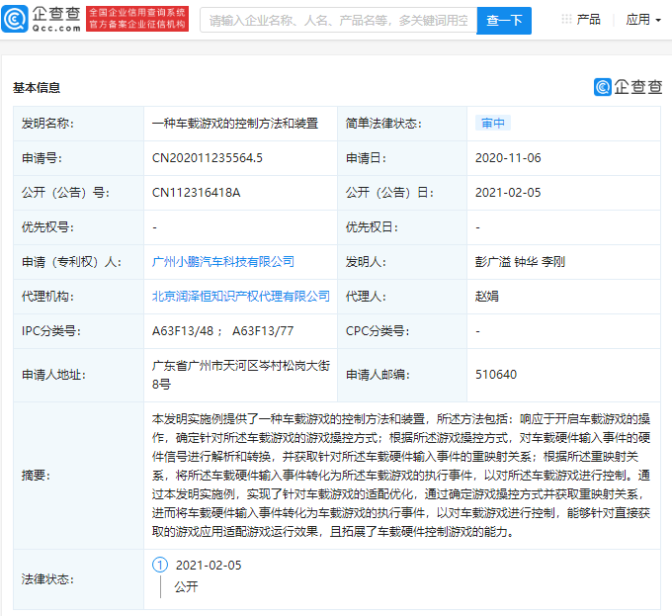Focus the company name search field

pyautogui.click(x=338, y=20)
